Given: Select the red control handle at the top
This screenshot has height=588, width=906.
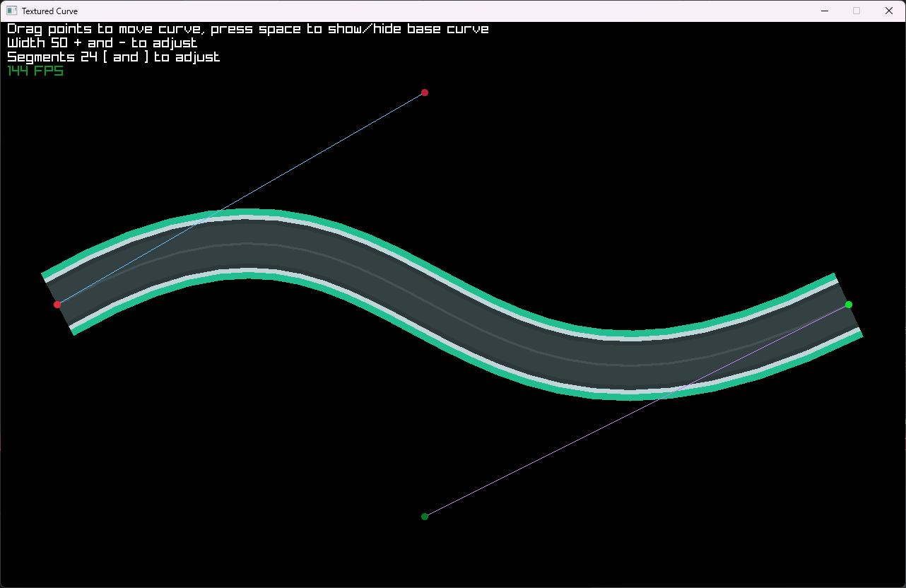Looking at the screenshot, I should click(425, 93).
